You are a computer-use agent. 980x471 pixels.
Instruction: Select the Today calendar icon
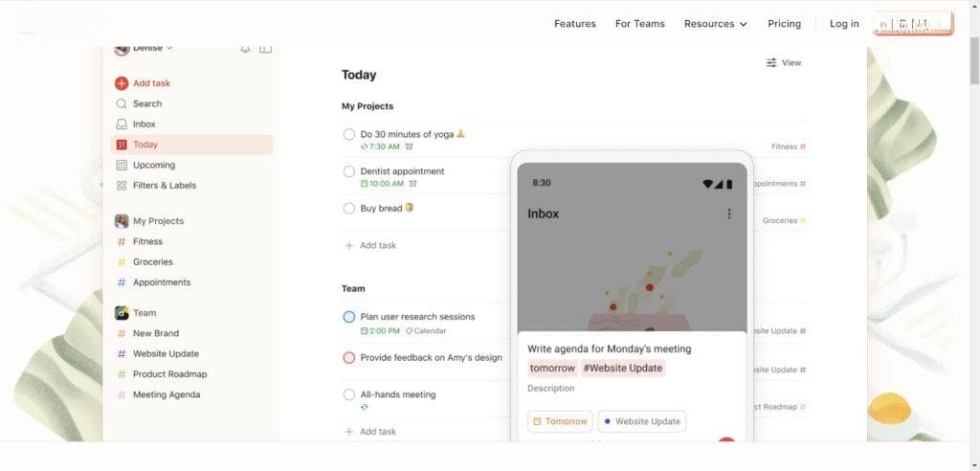(x=122, y=145)
